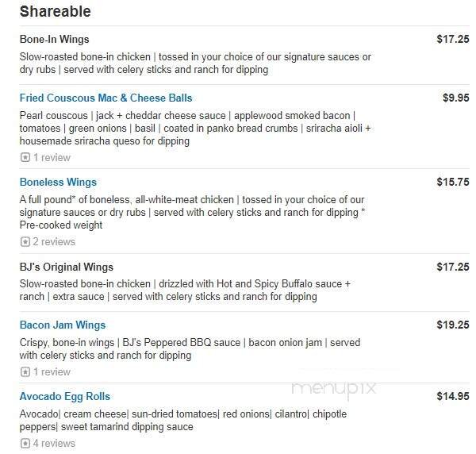Open the Bacon Jam Wings link
This screenshot has width=476, height=454.
tap(62, 325)
